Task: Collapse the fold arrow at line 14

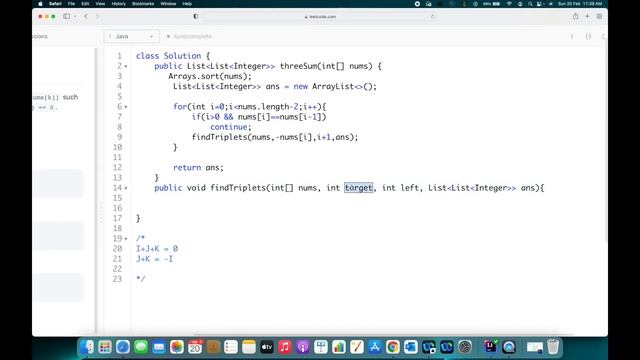Action: tap(126, 188)
